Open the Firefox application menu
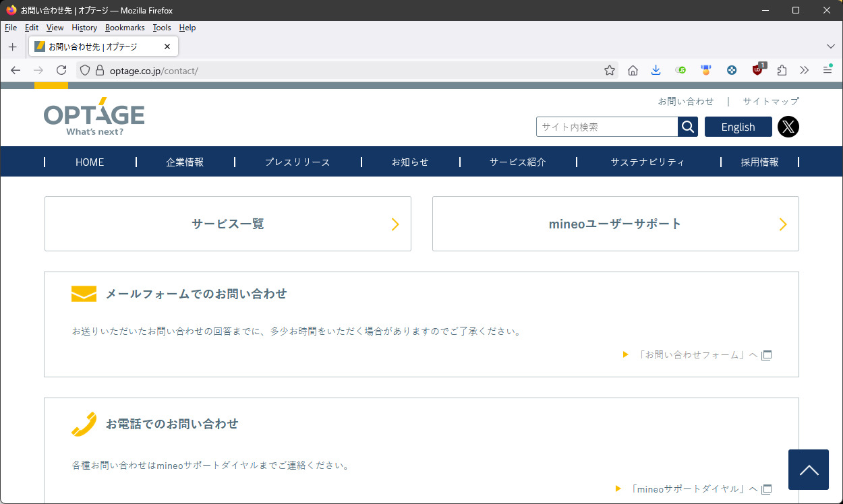Viewport: 843px width, 504px height. click(x=827, y=70)
